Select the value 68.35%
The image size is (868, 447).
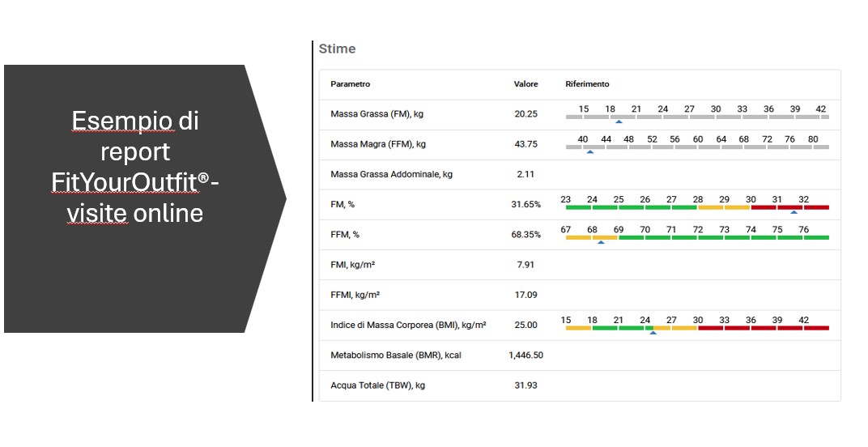pos(525,235)
